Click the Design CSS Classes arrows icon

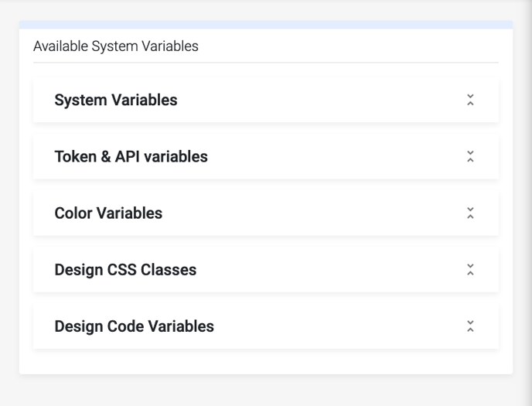pyautogui.click(x=470, y=270)
